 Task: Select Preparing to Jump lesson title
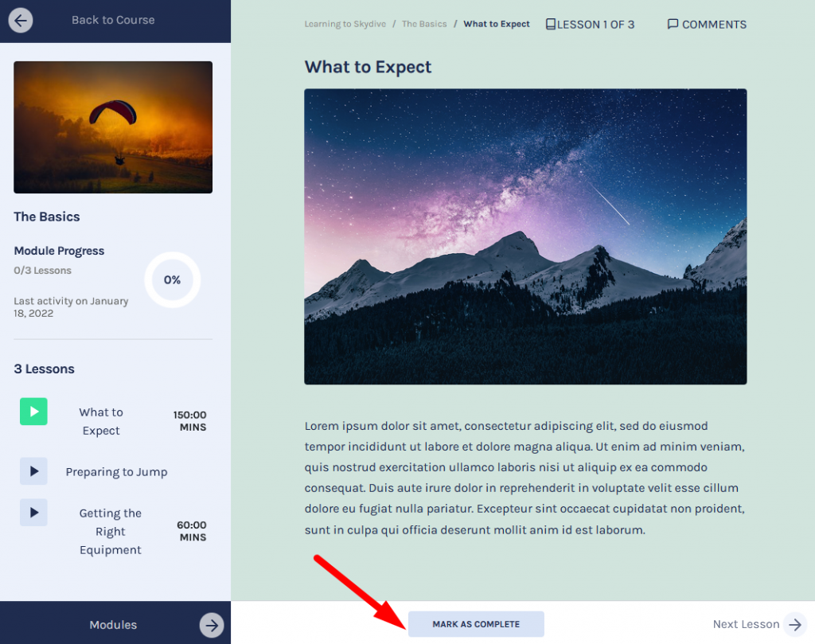(116, 472)
